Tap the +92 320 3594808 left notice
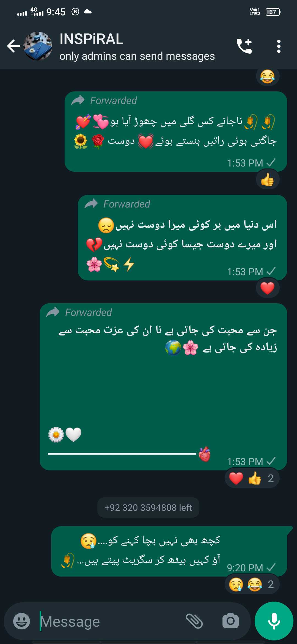The height and width of the screenshot is (644, 297). 148,507
